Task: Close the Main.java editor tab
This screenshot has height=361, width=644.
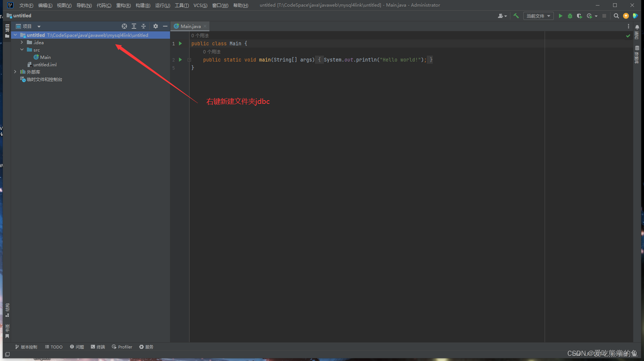Action: click(x=205, y=26)
